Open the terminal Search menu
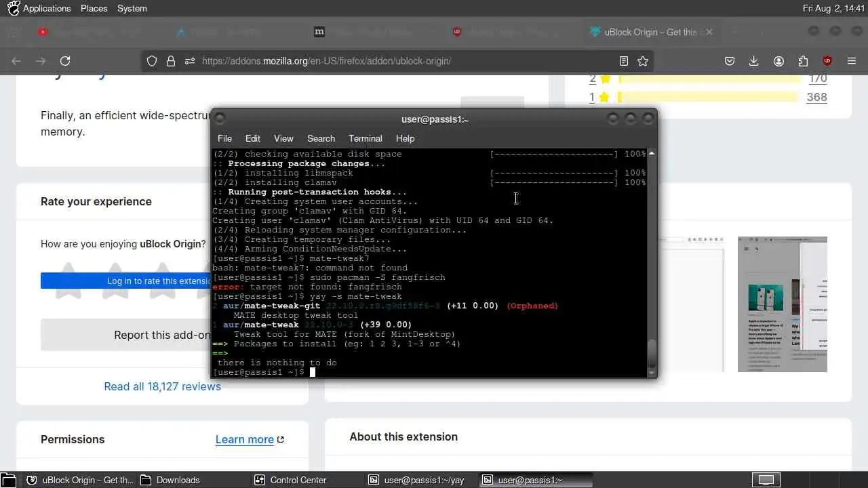The image size is (868, 488). (x=321, y=138)
